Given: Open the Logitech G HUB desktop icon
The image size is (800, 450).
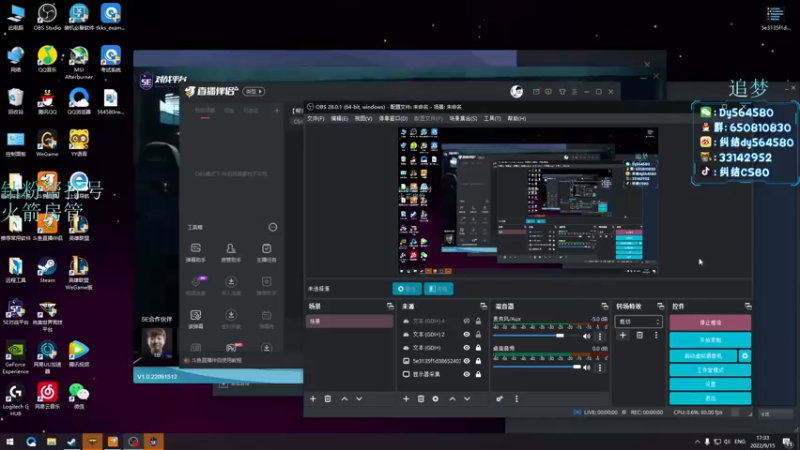Looking at the screenshot, I should point(15,400).
